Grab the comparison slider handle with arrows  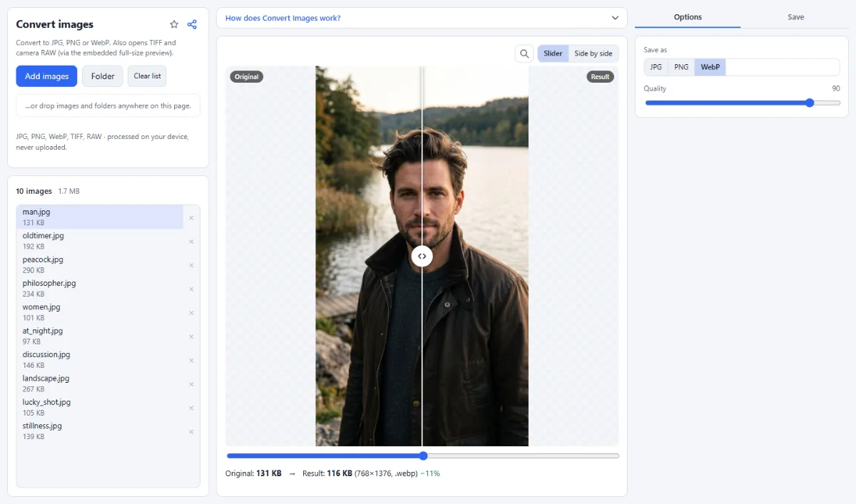[422, 256]
